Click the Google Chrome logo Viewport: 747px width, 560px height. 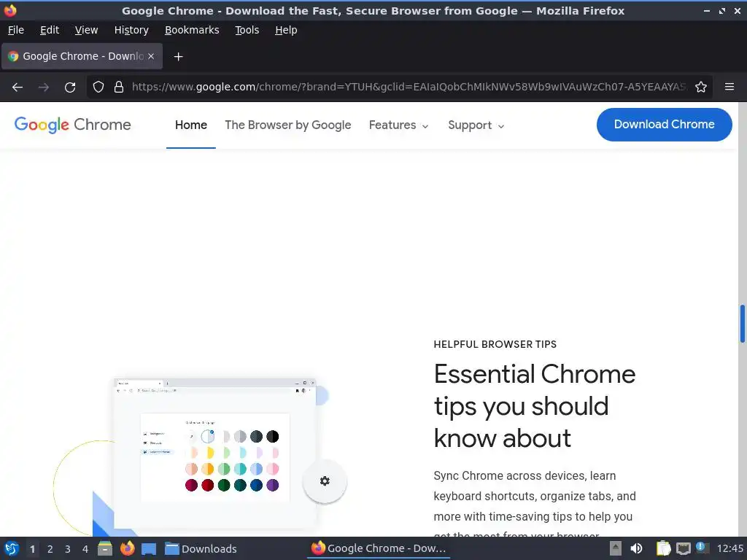click(72, 125)
